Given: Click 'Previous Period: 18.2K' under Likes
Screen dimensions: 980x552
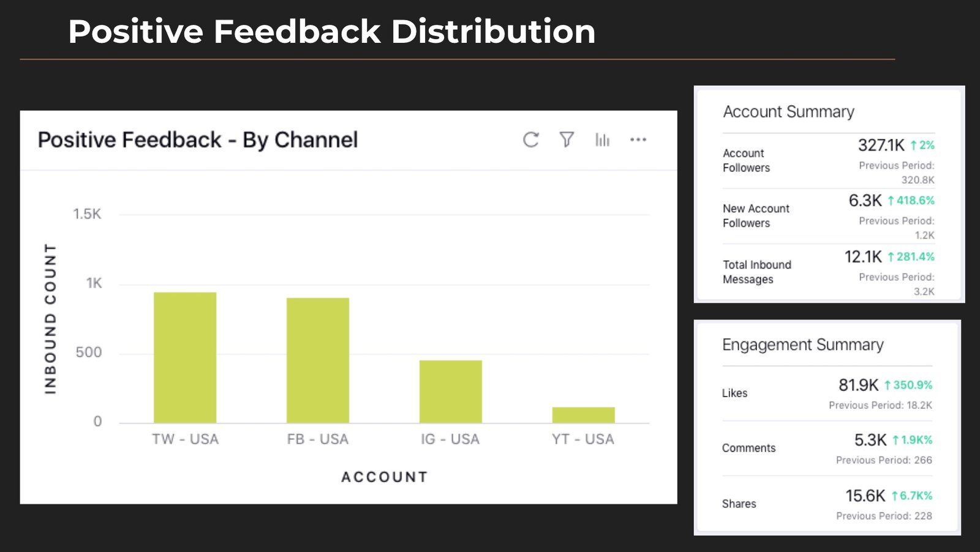Looking at the screenshot, I should pyautogui.click(x=880, y=405).
